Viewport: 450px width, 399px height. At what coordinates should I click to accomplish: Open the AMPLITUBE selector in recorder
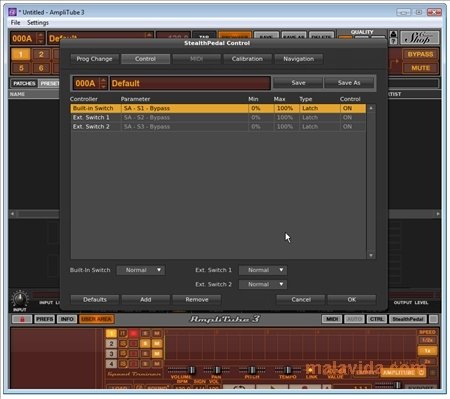(x=403, y=372)
